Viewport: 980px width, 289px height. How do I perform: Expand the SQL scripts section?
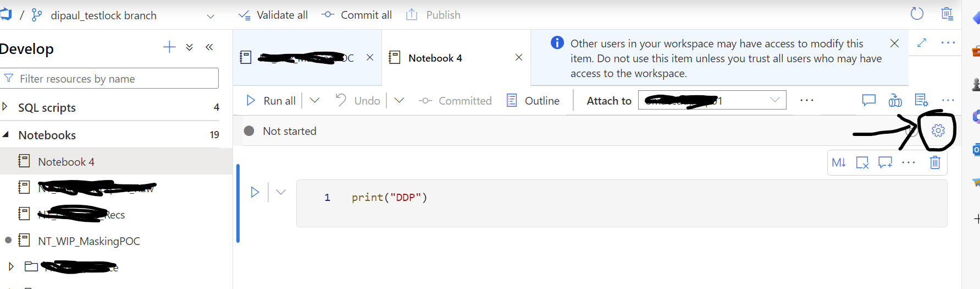(5, 107)
